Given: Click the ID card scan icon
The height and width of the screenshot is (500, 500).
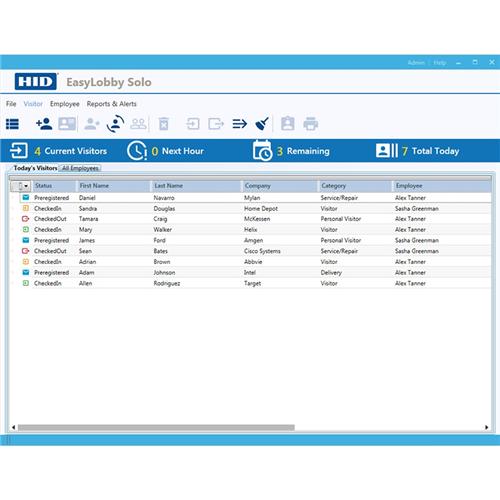Looking at the screenshot, I should pos(67,124).
